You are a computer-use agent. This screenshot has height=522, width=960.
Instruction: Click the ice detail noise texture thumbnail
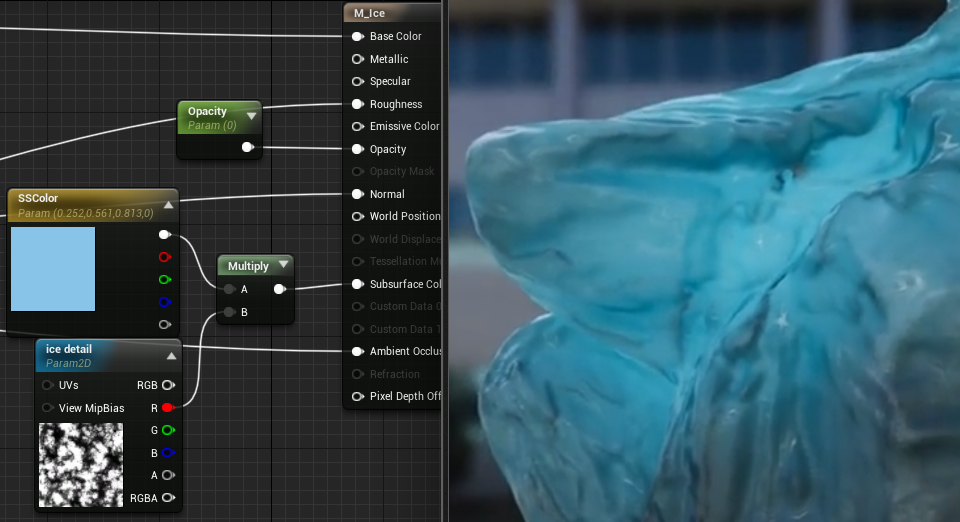(81, 465)
